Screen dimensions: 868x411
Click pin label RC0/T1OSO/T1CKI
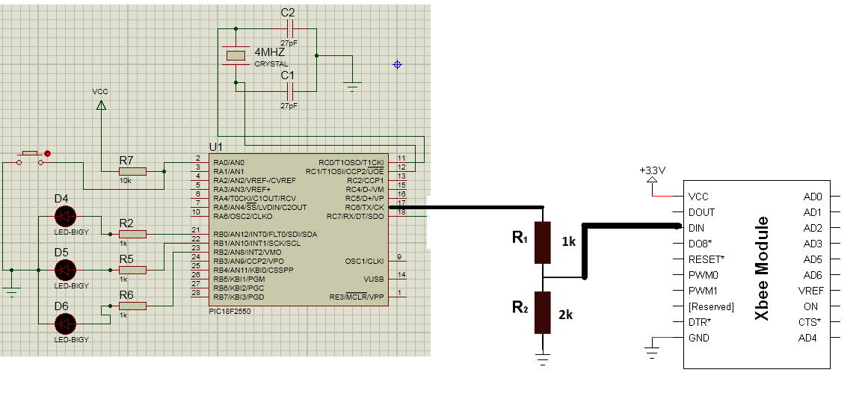pos(351,163)
